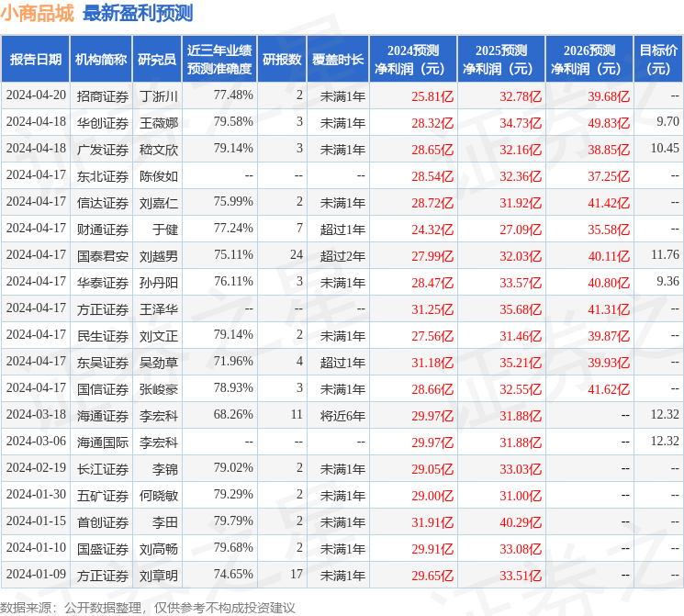
Task: Click the 40.29亿 2025 profit value
Action: click(x=521, y=522)
